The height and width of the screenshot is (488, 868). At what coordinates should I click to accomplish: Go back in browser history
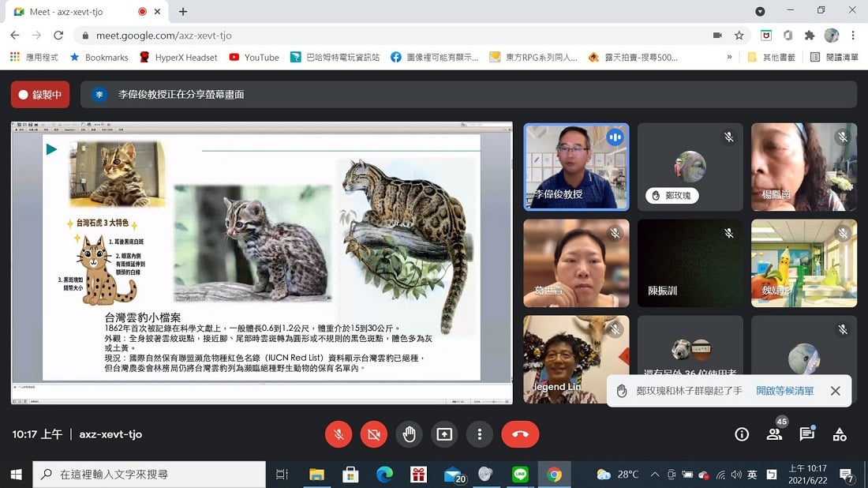15,36
